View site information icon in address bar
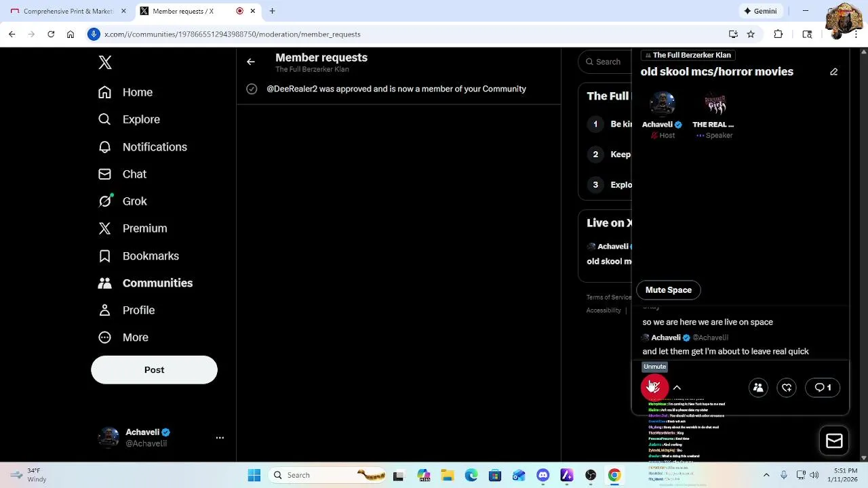 [x=94, y=34]
